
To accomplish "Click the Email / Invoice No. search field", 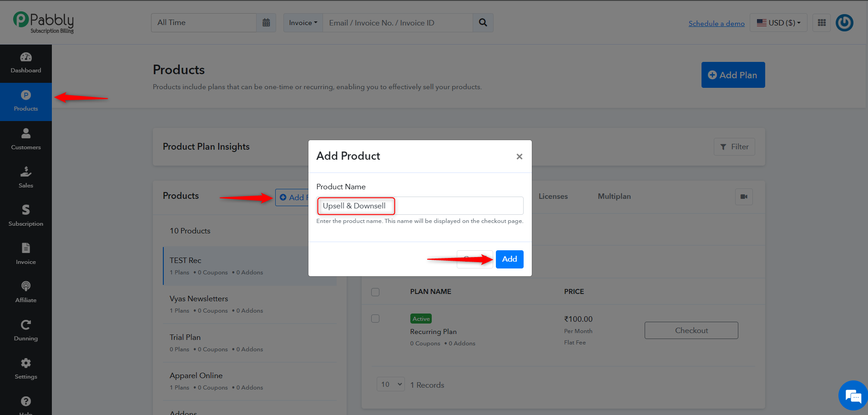I will [398, 23].
